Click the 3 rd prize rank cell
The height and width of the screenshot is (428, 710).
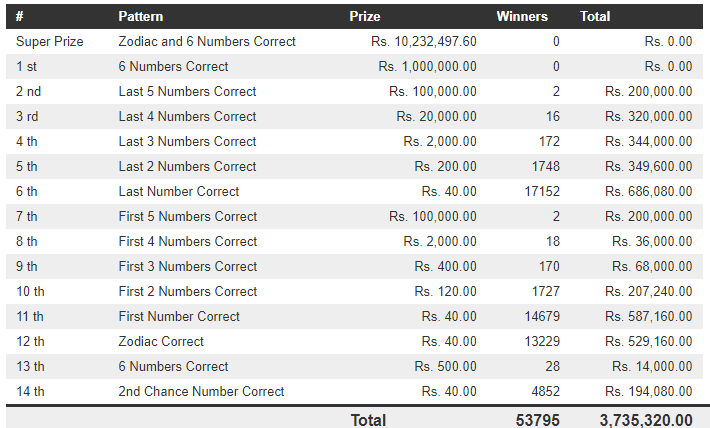(x=27, y=117)
